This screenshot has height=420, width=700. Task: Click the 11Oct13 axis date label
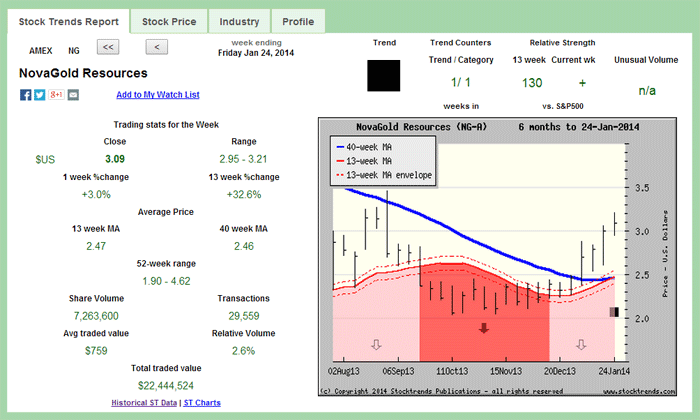452,371
